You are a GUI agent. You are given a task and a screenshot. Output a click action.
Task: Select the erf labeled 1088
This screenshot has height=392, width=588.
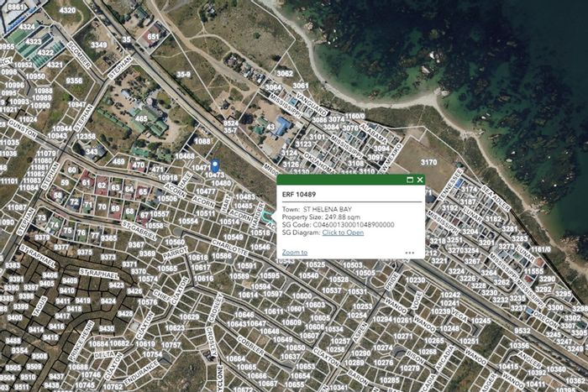[203, 141]
